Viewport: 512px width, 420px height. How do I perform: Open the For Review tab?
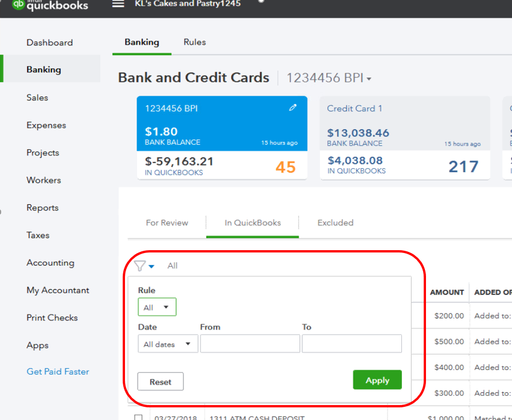(167, 223)
